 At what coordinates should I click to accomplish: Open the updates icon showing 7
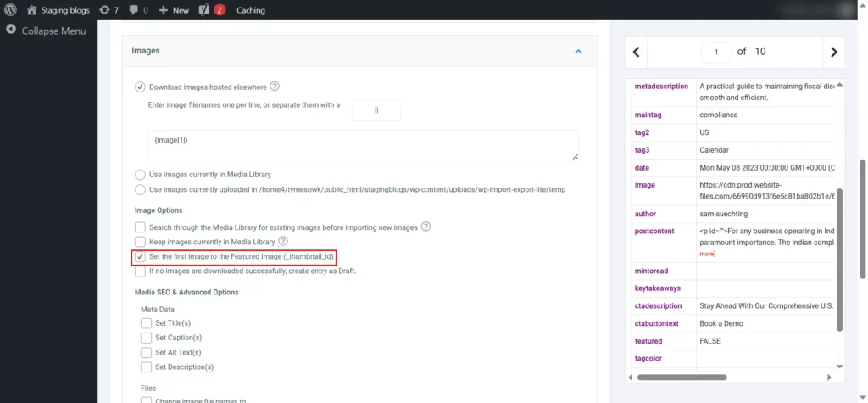108,10
